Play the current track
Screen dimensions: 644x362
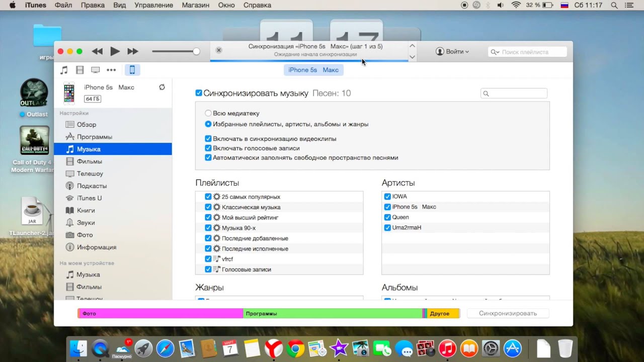pos(115,51)
